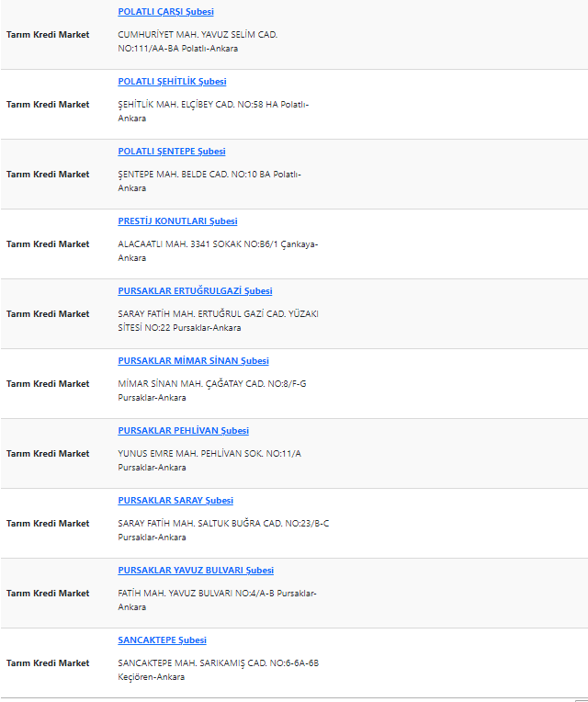Click 'Tarım Kredi Market' in ERTUĞRULGAZİ row
Screen dimensions: 588x702
coord(48,314)
